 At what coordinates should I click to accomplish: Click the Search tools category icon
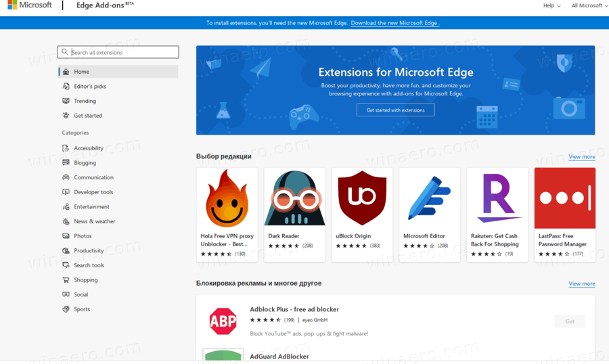[x=66, y=265]
